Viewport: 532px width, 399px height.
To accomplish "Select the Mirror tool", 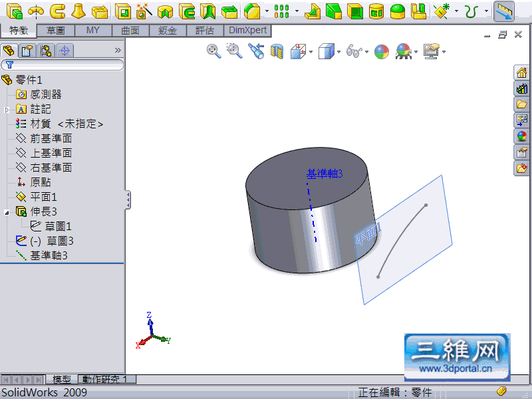I will click(x=418, y=11).
